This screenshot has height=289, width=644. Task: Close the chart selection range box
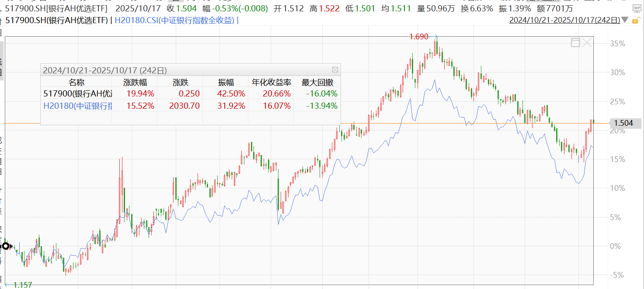tap(587, 42)
